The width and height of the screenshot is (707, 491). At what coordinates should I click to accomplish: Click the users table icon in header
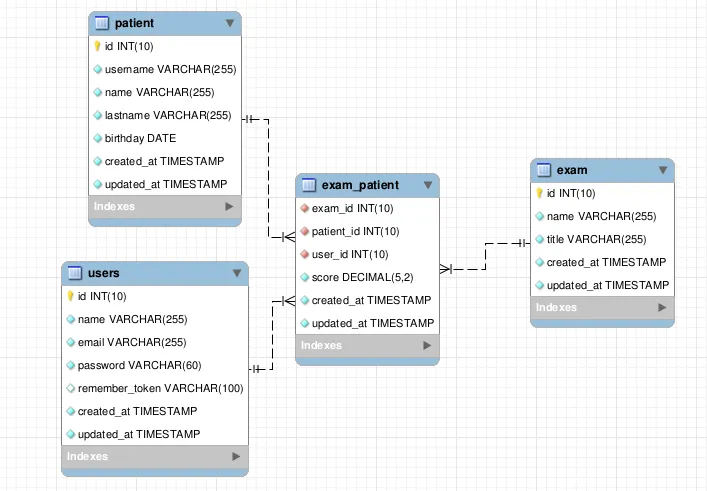coord(75,273)
